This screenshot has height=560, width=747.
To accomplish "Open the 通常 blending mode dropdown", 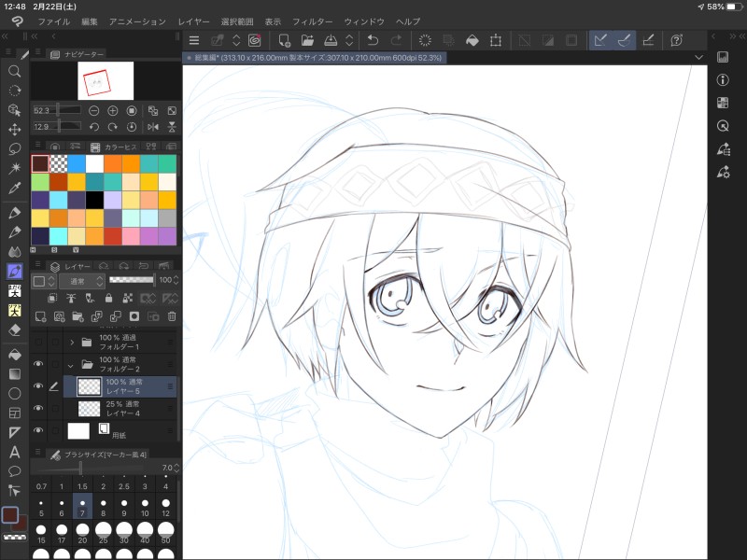I will click(x=81, y=281).
